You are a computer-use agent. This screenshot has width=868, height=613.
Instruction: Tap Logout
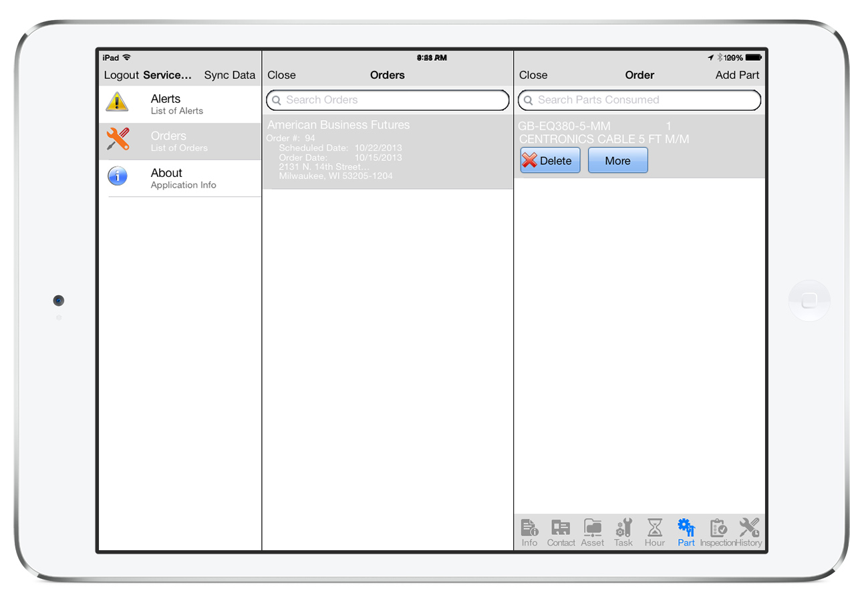pos(122,75)
